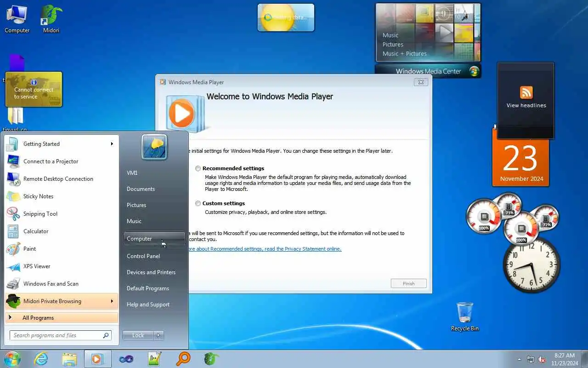Open Sticky Notes from Start menu

coord(61,196)
